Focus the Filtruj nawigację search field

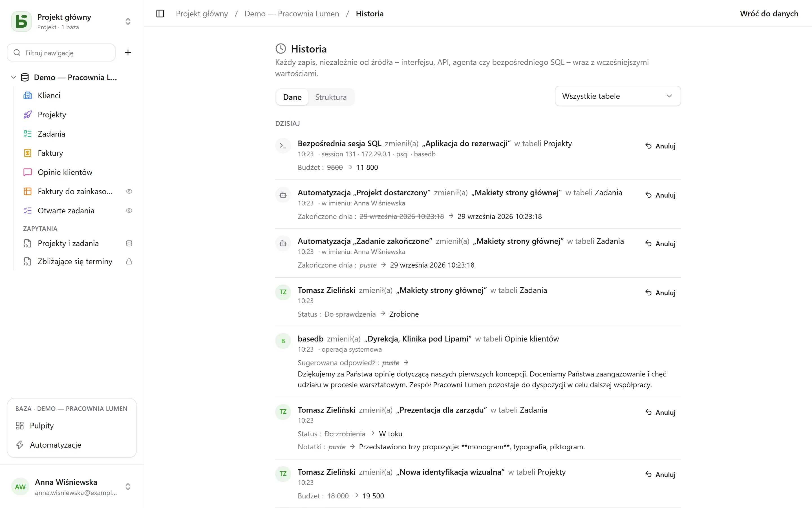pos(61,53)
